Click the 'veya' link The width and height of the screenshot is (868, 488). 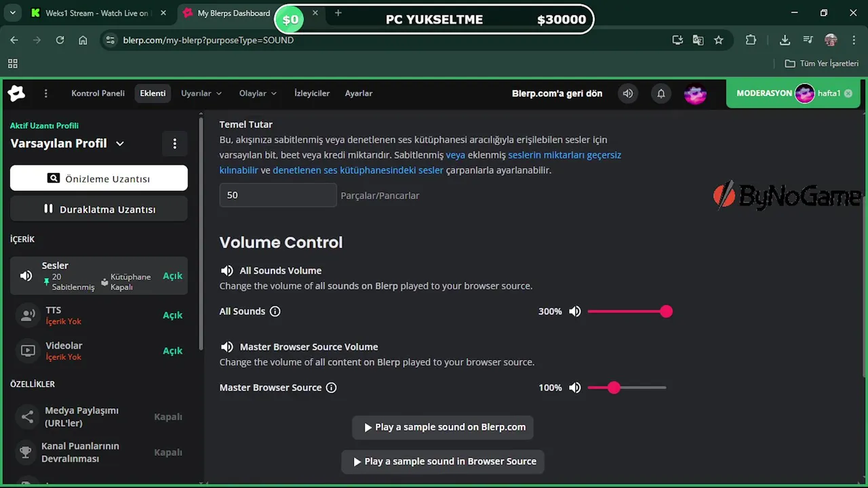tap(456, 155)
